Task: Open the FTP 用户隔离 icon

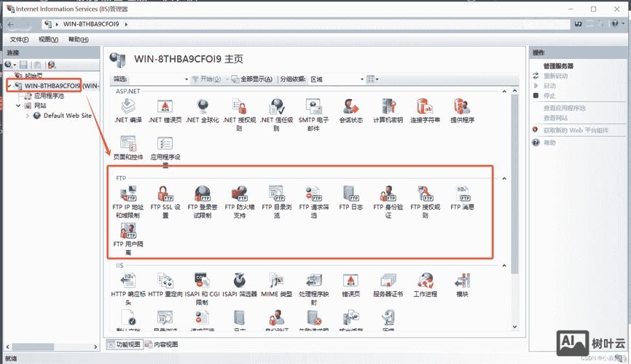Action: (x=128, y=239)
